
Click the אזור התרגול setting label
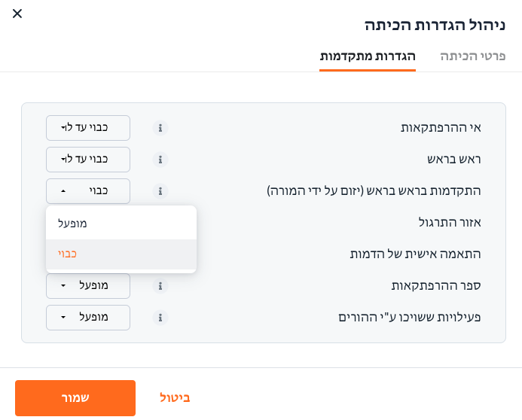click(450, 222)
